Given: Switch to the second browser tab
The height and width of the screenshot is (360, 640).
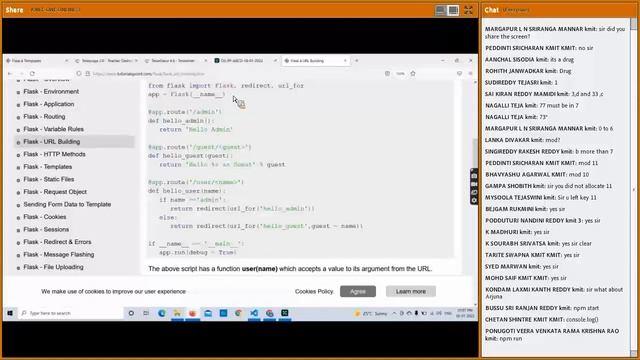Looking at the screenshot, I should coord(107,60).
